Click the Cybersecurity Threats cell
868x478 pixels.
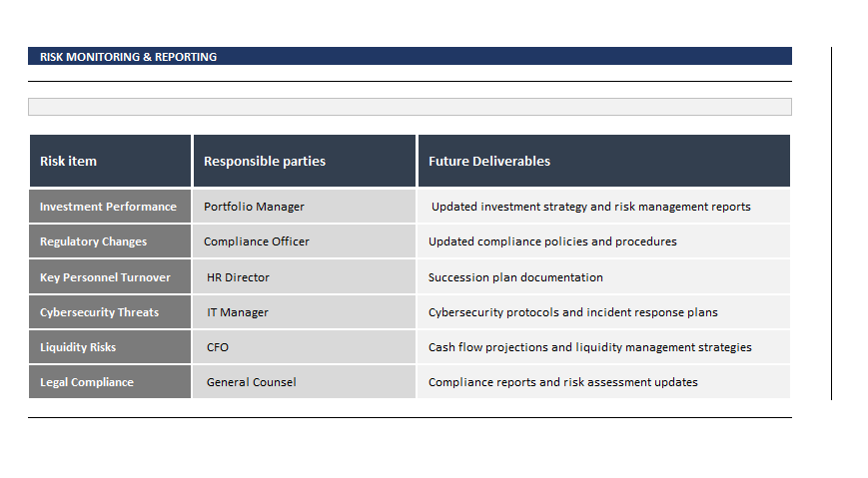click(110, 312)
